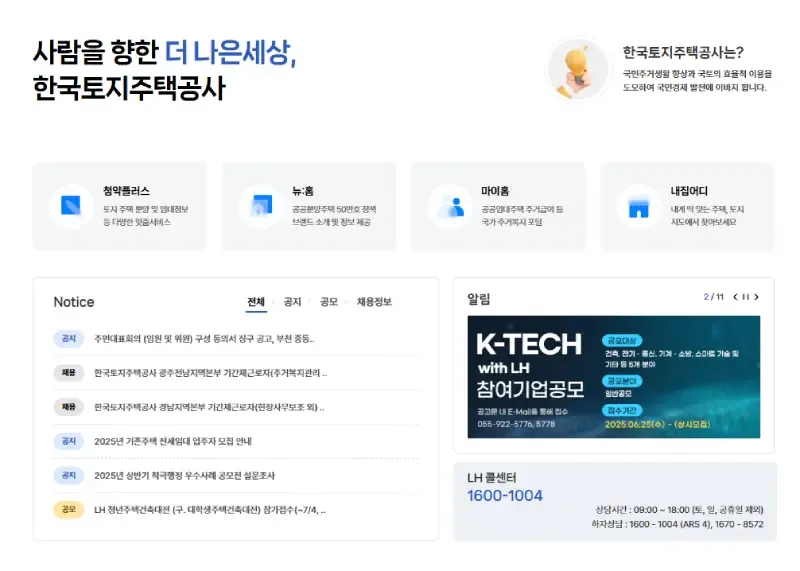Click the 2/11 slide counter
The width and height of the screenshot is (800, 571).
(x=714, y=297)
